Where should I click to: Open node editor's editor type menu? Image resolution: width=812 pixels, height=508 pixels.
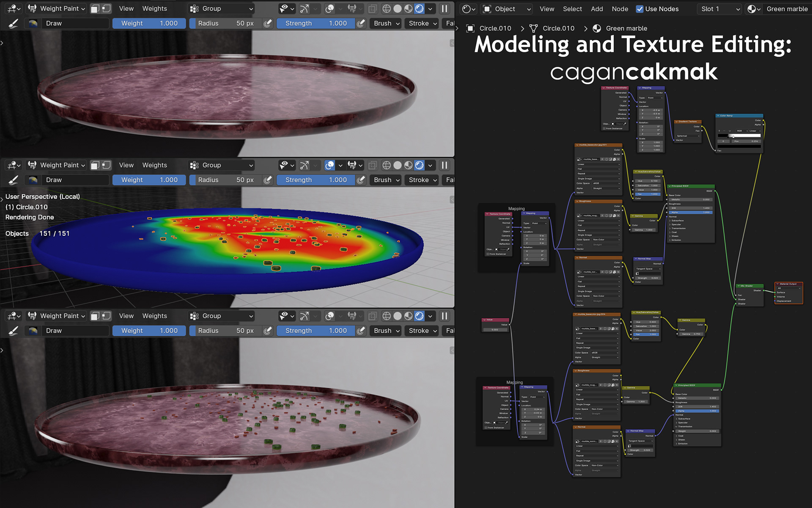tap(469, 9)
